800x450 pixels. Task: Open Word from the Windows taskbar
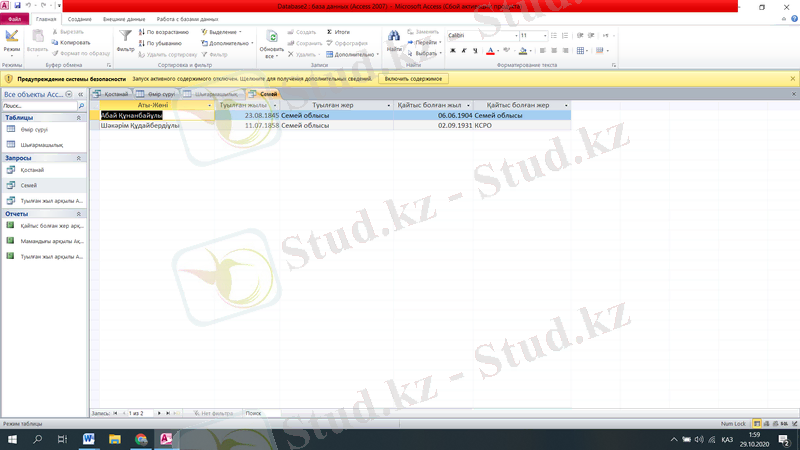pyautogui.click(x=88, y=439)
